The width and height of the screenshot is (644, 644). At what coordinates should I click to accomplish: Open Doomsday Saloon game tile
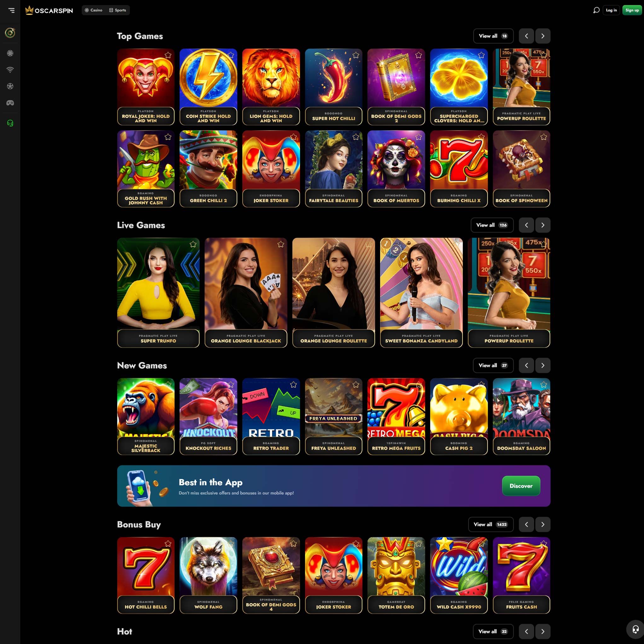521,416
